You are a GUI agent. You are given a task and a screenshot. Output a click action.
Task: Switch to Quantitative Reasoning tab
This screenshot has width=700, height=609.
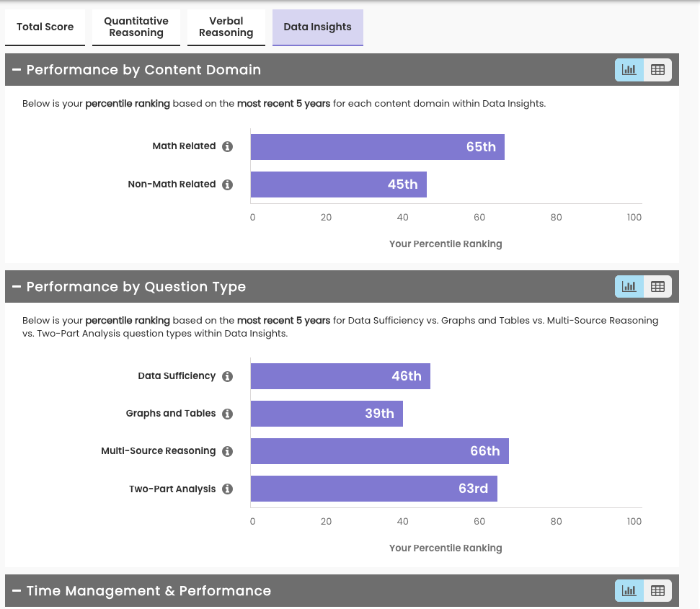click(x=136, y=27)
